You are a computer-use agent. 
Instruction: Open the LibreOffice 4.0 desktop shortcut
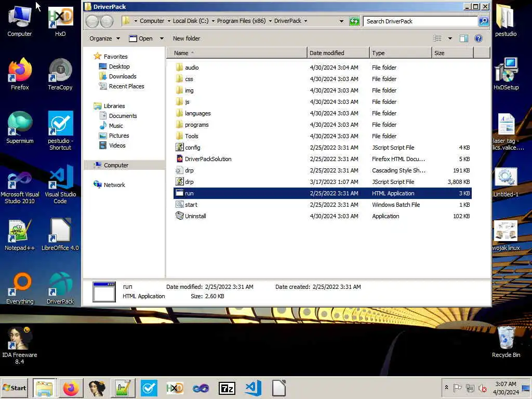(60, 235)
